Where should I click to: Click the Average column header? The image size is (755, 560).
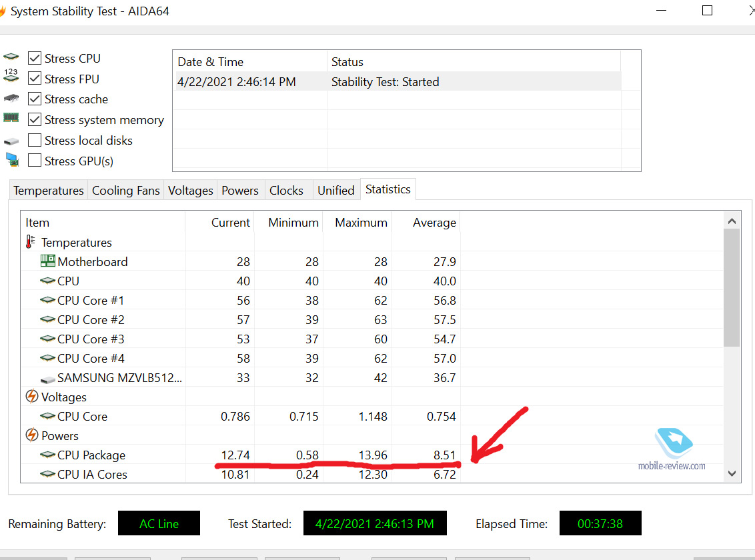tap(426, 222)
